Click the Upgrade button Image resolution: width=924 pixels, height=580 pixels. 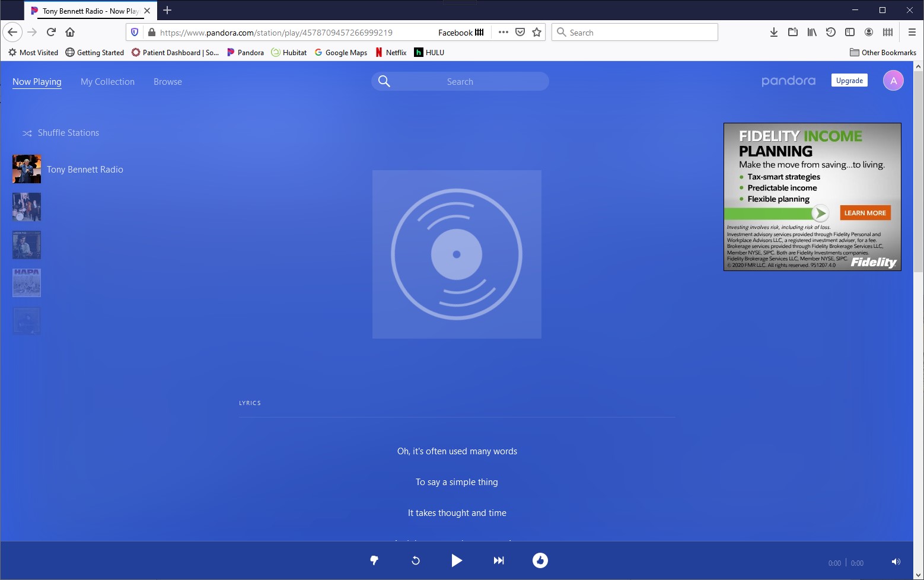[849, 80]
